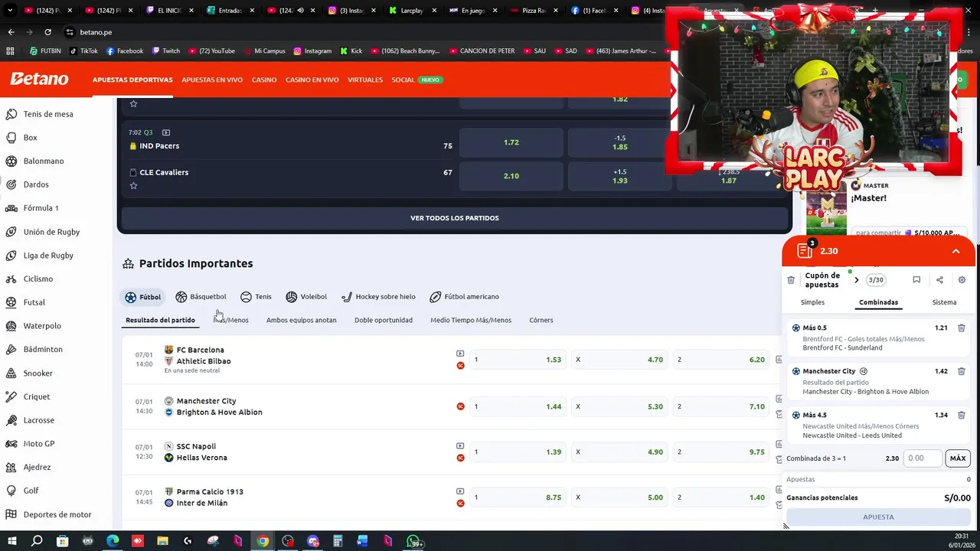Collapse the bet slip with the header chevron

pyautogui.click(x=955, y=251)
